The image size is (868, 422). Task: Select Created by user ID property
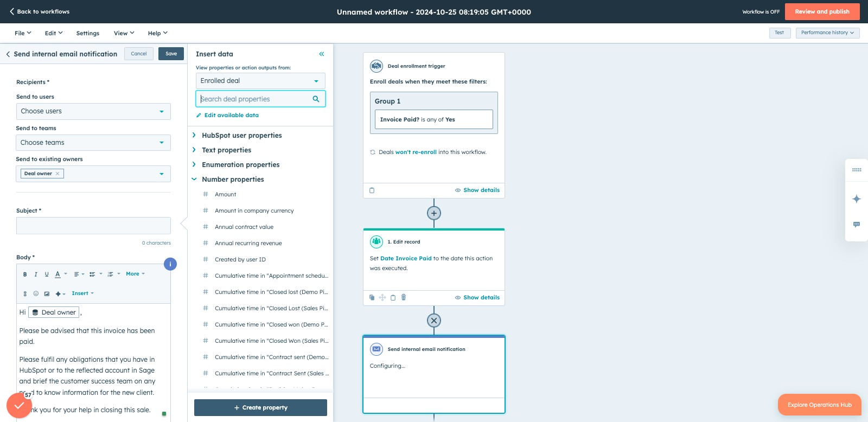(240, 259)
